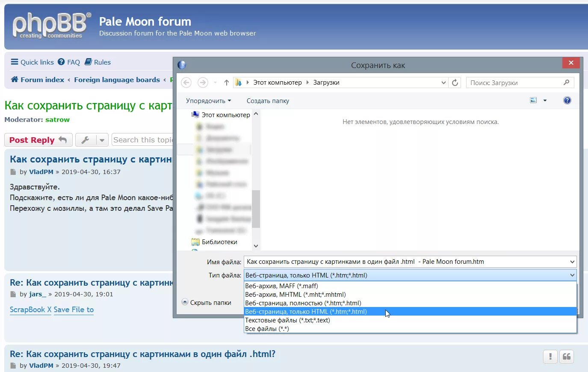Choose Веб-архив, MHTML option
This screenshot has width=588, height=372.
410,295
